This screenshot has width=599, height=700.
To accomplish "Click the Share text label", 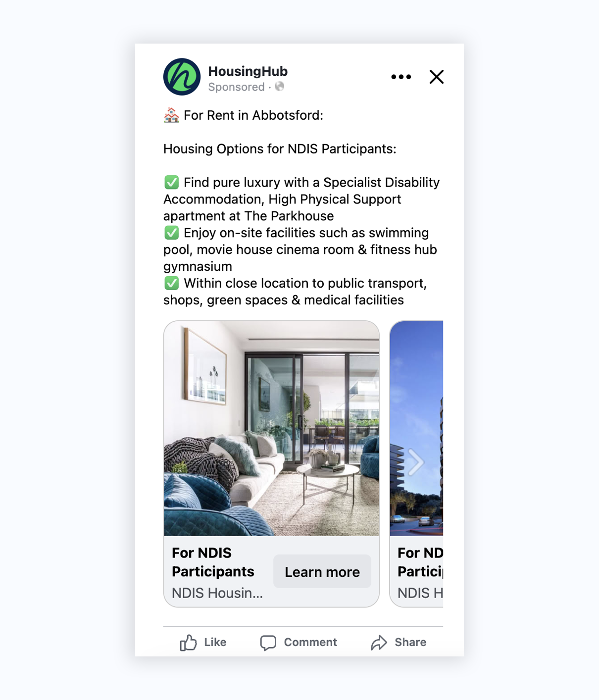I will coord(410,643).
